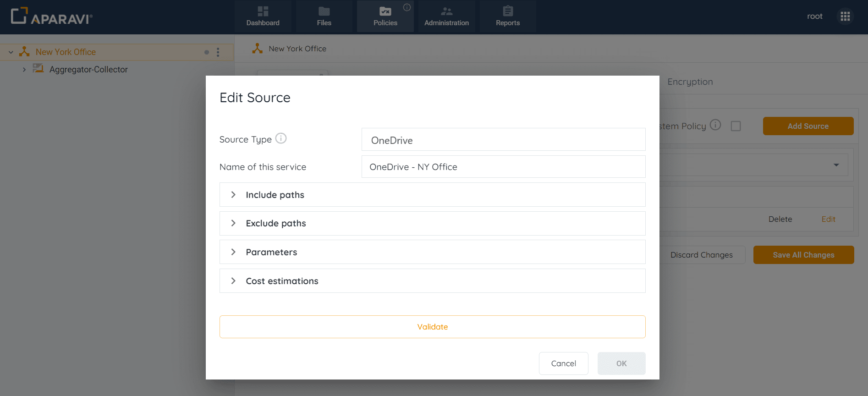Expand the Include paths section
Screen dimensions: 868x396
click(432, 195)
